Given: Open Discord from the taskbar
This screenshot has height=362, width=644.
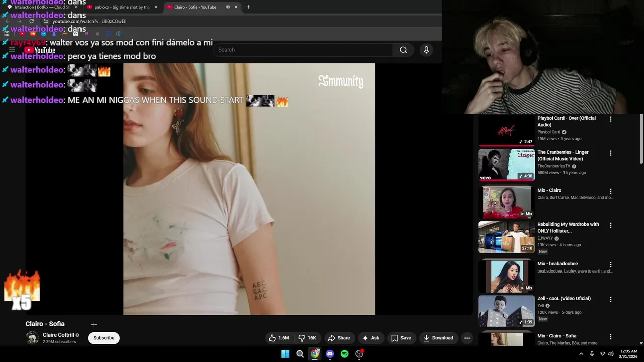Looking at the screenshot, I should pyautogui.click(x=330, y=354).
